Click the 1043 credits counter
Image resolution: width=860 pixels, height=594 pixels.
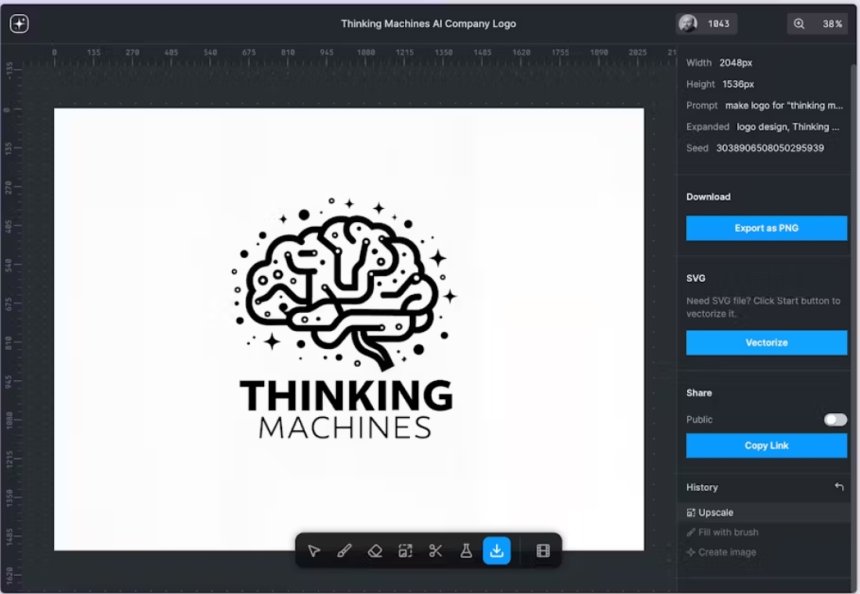(x=718, y=24)
